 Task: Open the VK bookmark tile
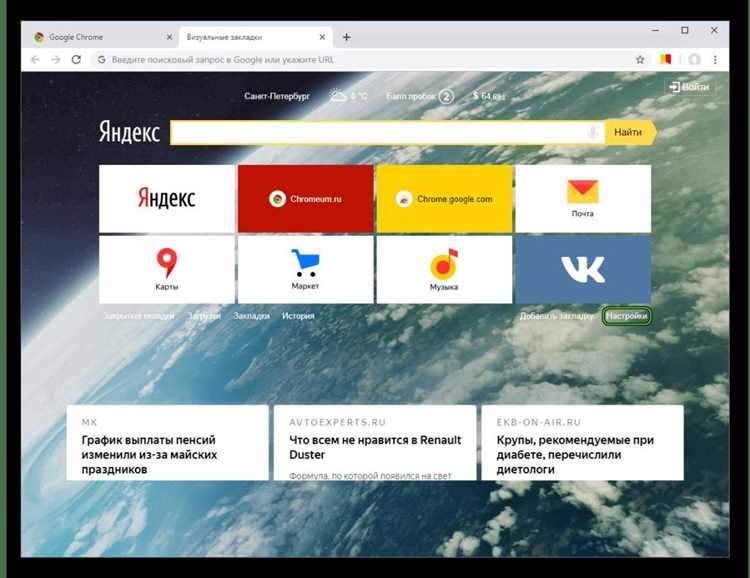582,269
